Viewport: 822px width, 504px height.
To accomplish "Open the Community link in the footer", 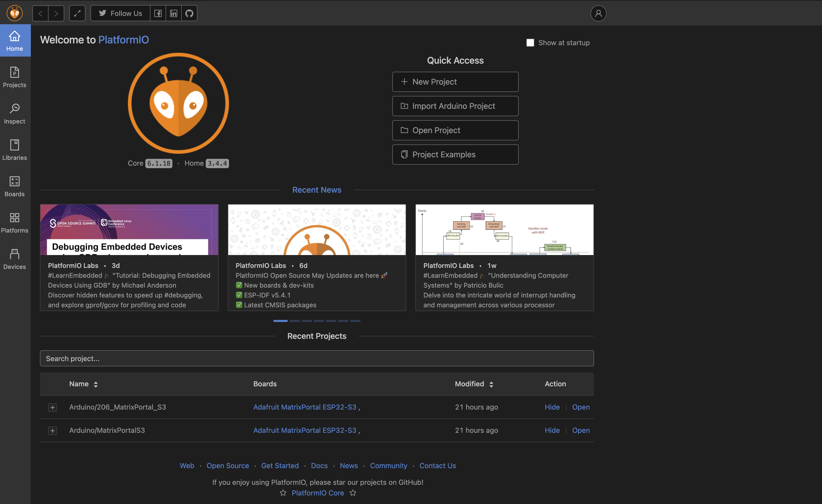I will point(388,466).
